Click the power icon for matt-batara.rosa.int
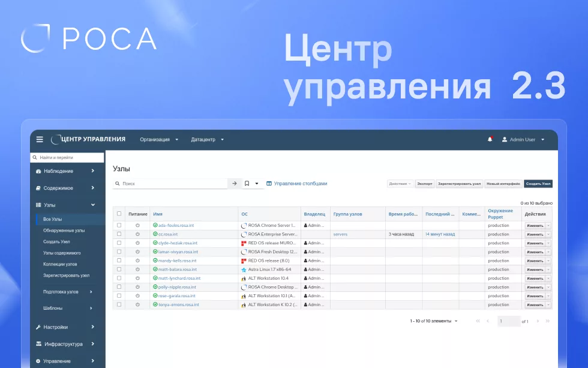The image size is (588, 368). (x=137, y=270)
